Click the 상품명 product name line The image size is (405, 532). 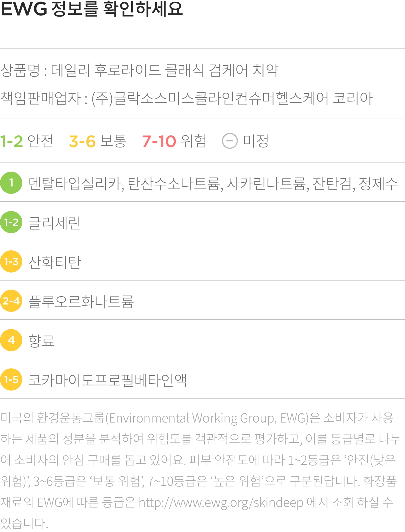tap(139, 70)
